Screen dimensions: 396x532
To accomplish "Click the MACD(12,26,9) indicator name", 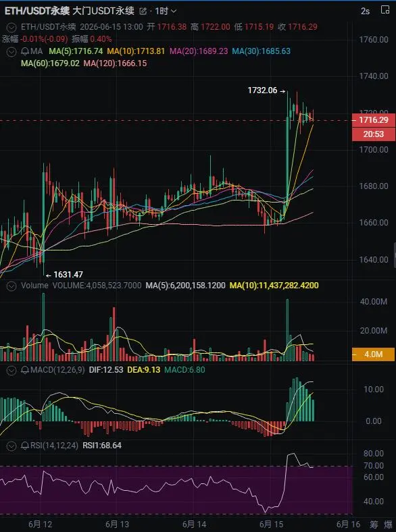I will pos(57,370).
